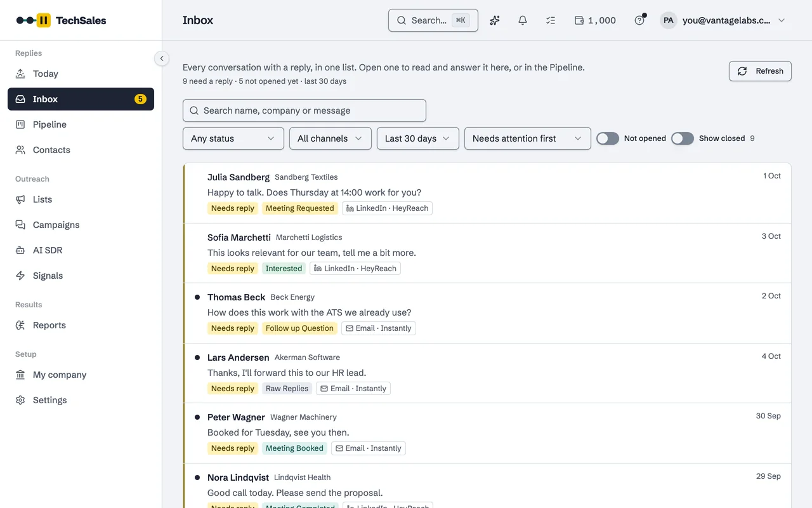Click the Sandberg Textiles company name
812x508 pixels.
coord(306,177)
